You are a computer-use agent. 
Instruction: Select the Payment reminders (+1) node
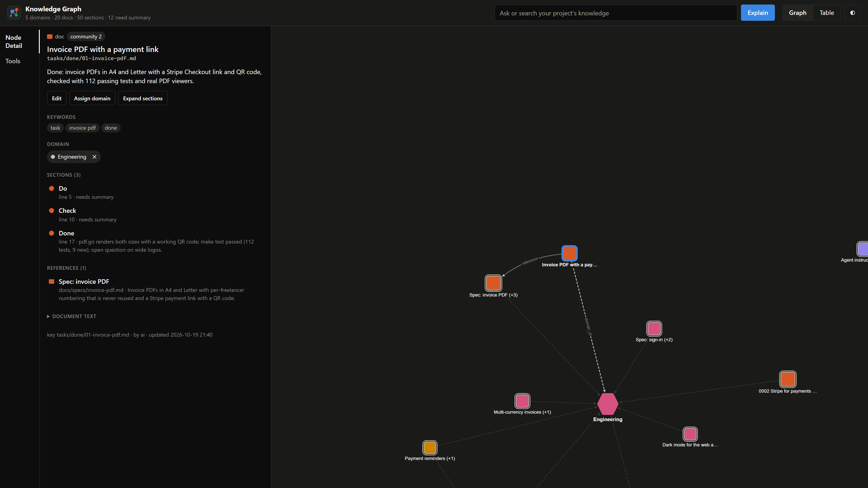coord(429,447)
